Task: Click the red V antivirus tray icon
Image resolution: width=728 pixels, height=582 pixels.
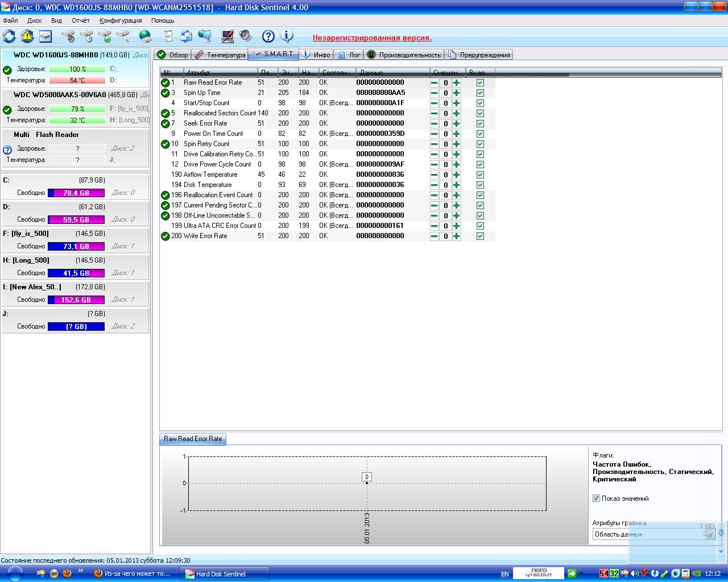Action: [644, 573]
